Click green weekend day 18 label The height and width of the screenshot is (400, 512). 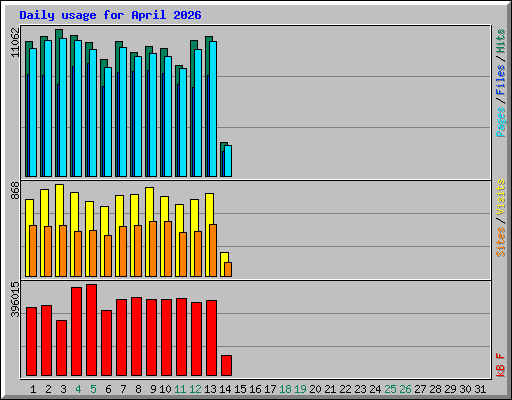(285, 389)
